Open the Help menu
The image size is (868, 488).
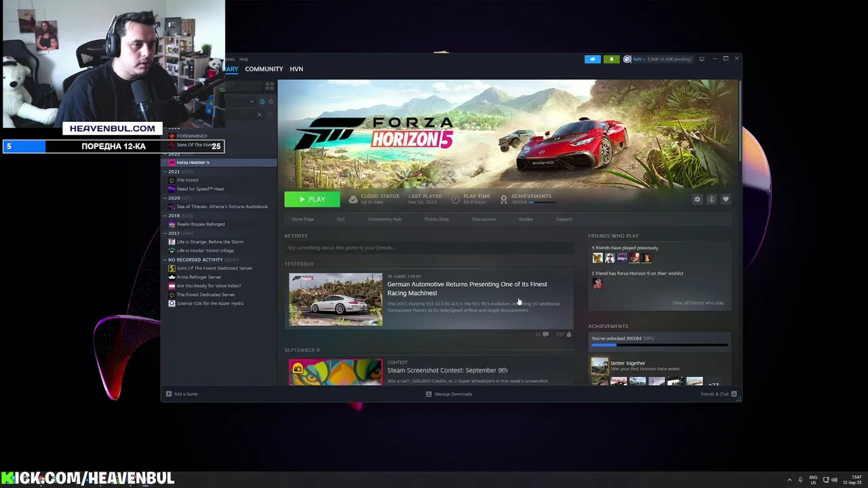[243, 59]
